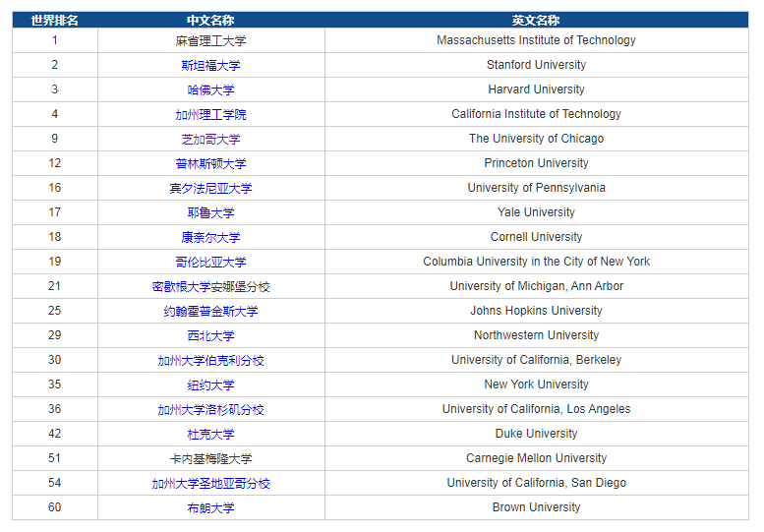Open the 纽约大学 link
This screenshot has height=532, width=764.
click(210, 384)
